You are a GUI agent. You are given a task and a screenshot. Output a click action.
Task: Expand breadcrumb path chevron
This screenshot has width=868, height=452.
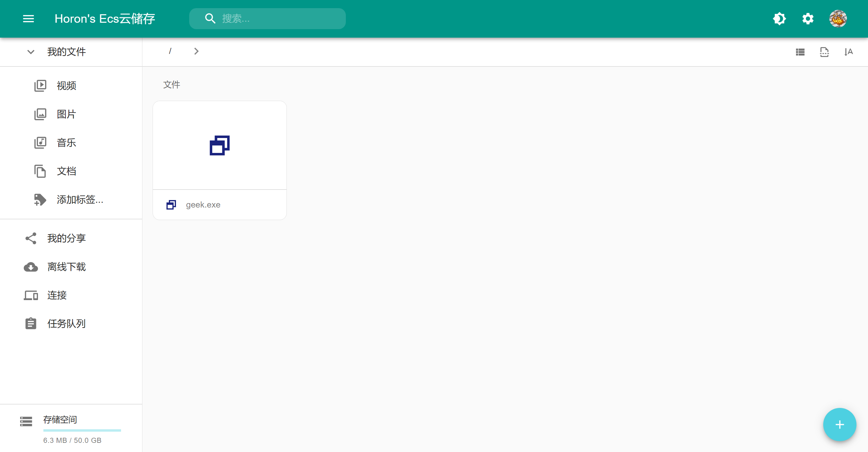pos(196,51)
